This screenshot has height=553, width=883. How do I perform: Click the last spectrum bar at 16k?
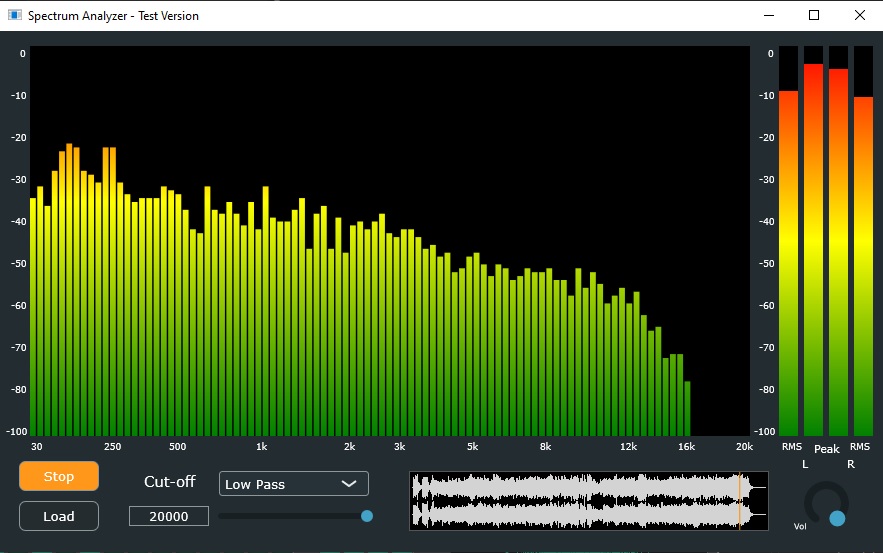687,408
